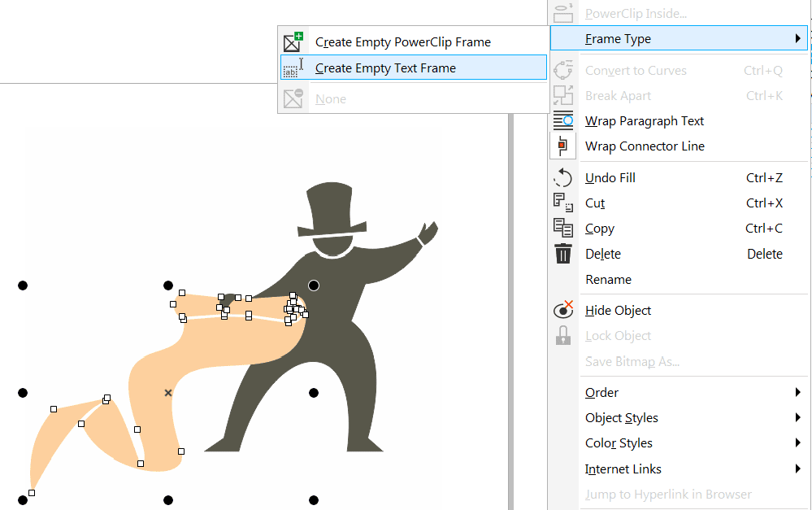Click the Wrap Paragraph Text icon
Screen dimensions: 812x510
coord(563,121)
